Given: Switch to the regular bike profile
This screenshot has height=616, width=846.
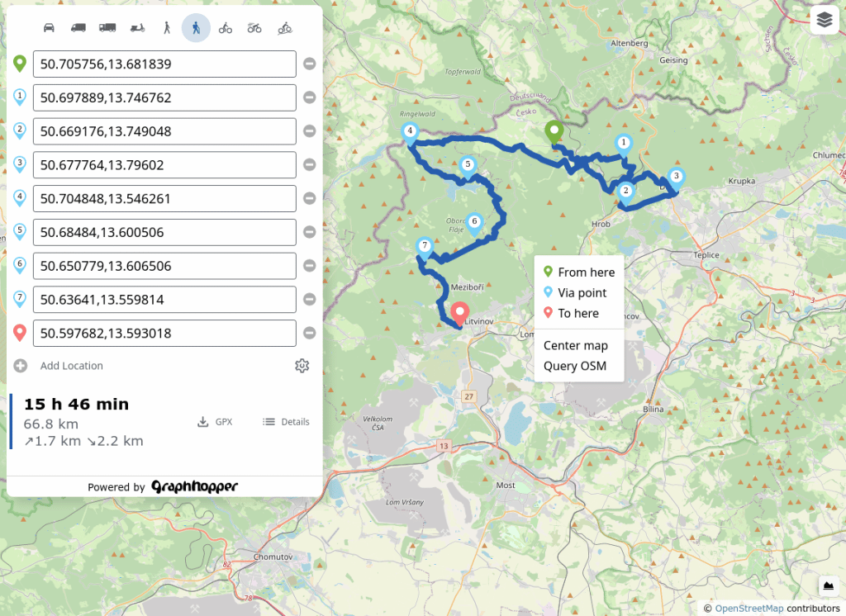Looking at the screenshot, I should click(226, 28).
